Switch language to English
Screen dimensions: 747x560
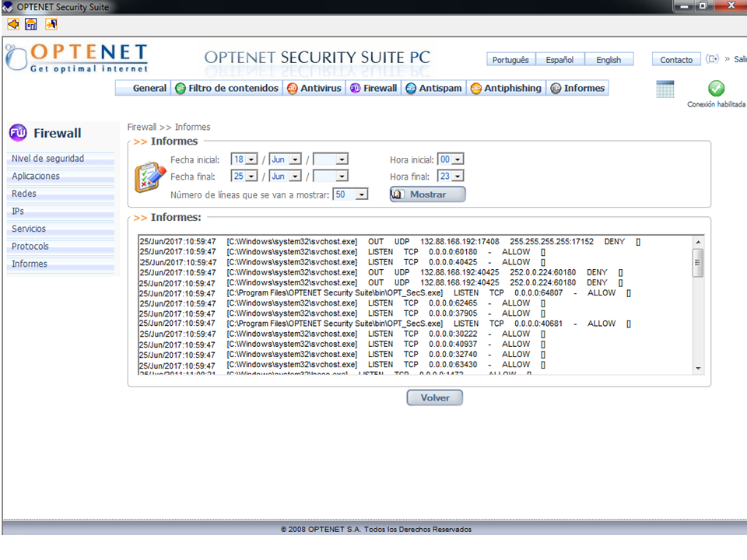click(608, 60)
